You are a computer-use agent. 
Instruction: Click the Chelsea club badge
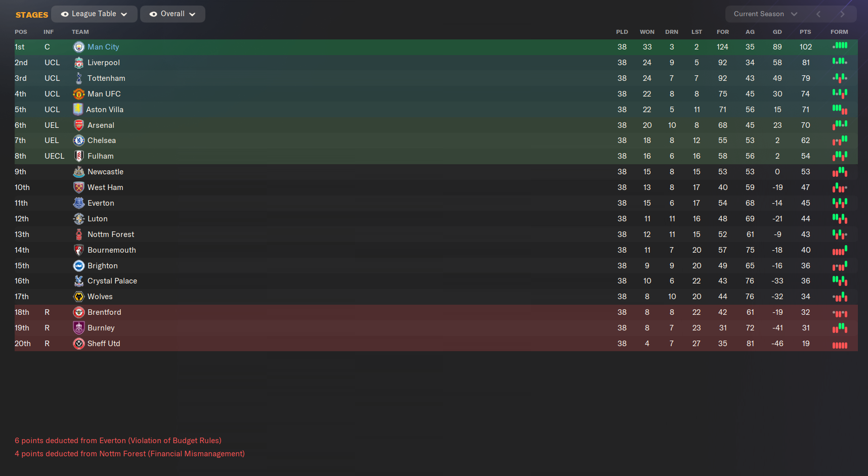pyautogui.click(x=79, y=140)
